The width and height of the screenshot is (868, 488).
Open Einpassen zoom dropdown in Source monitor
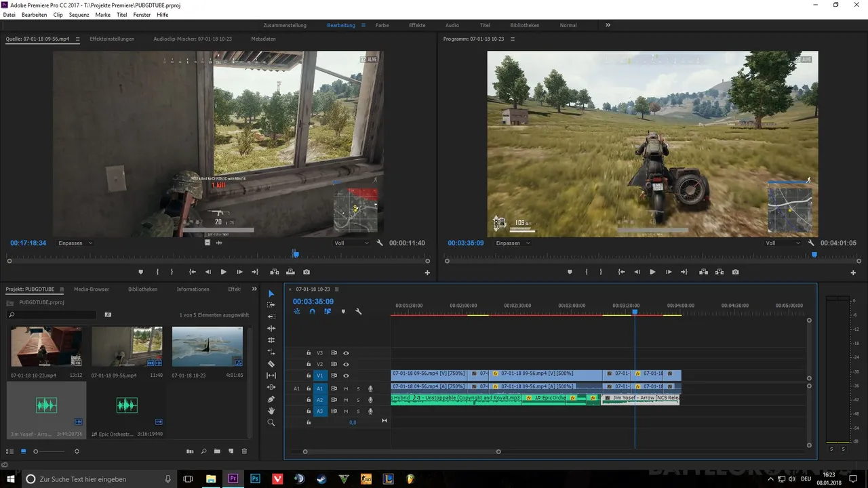[75, 243]
